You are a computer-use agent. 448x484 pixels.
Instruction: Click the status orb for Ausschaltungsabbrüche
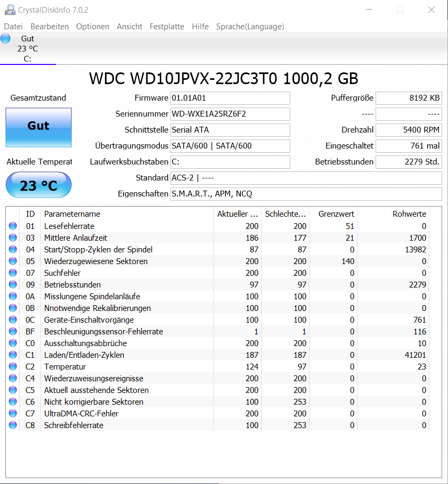click(x=13, y=343)
